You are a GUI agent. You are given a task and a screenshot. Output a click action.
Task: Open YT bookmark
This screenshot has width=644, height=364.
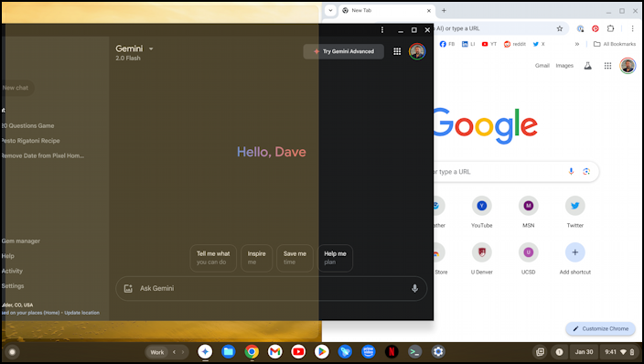489,44
